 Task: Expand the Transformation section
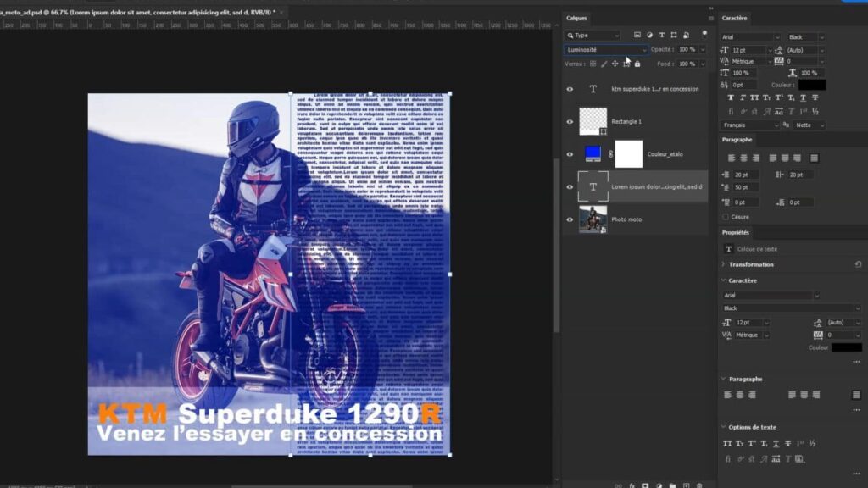coord(723,264)
